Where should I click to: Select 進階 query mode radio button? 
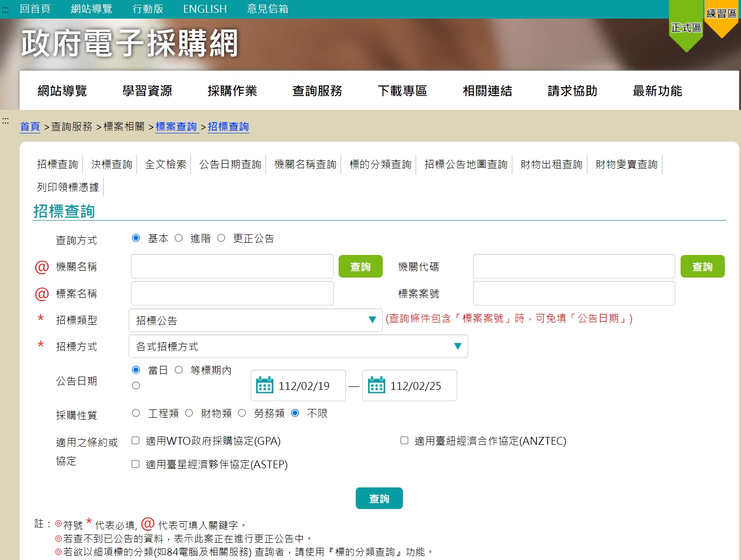pos(179,238)
